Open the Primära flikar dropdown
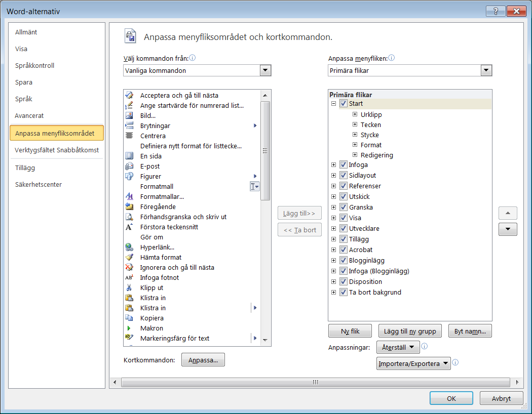532x414 pixels. click(x=486, y=70)
